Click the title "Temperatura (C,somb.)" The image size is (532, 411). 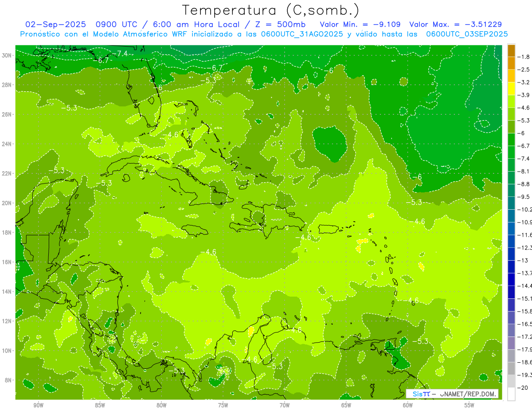coord(271,10)
